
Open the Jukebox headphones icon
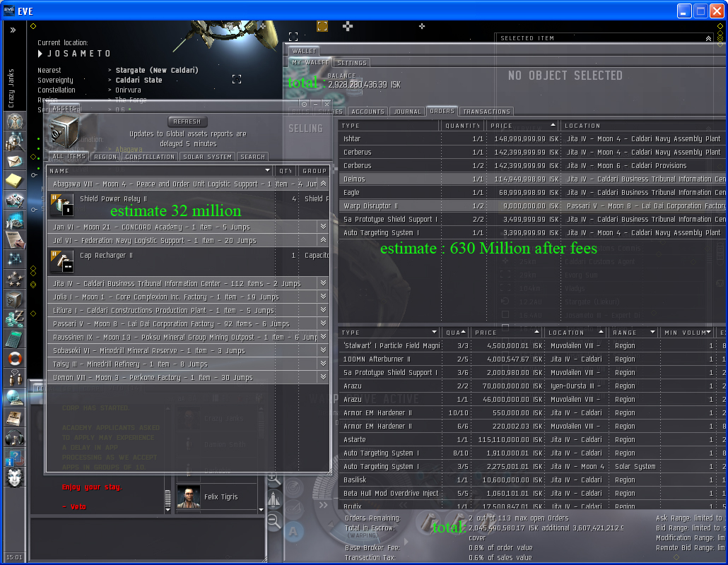[14, 437]
